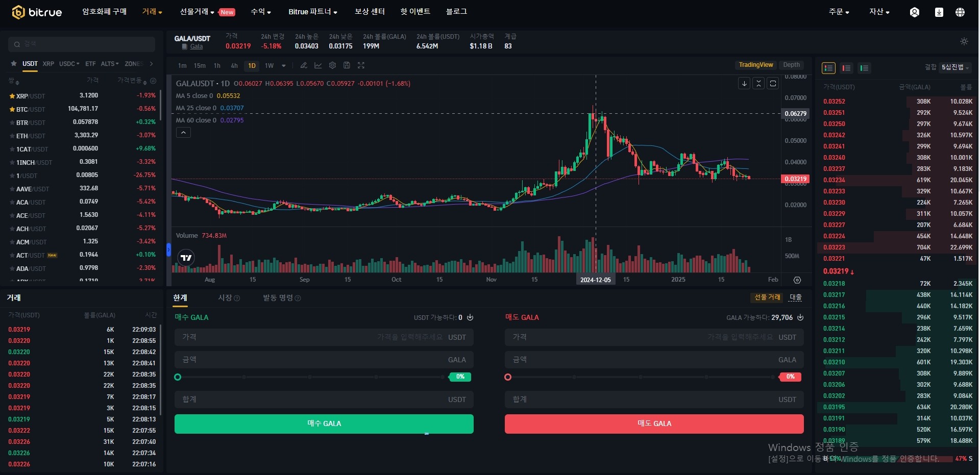Image resolution: width=980 pixels, height=475 pixels.
Task: Open the pair list column settings icon
Action: (x=153, y=81)
